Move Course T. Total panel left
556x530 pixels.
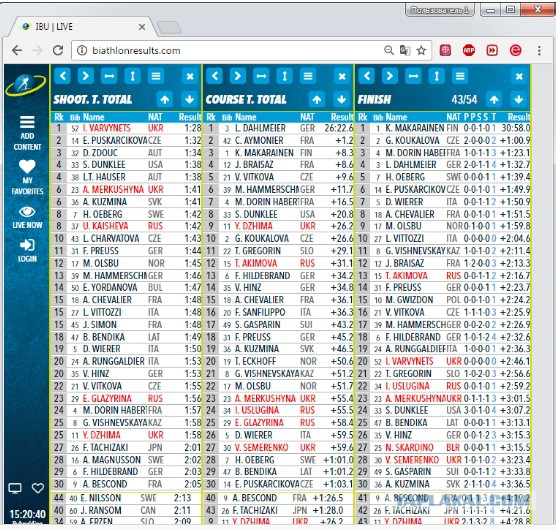tap(215, 76)
